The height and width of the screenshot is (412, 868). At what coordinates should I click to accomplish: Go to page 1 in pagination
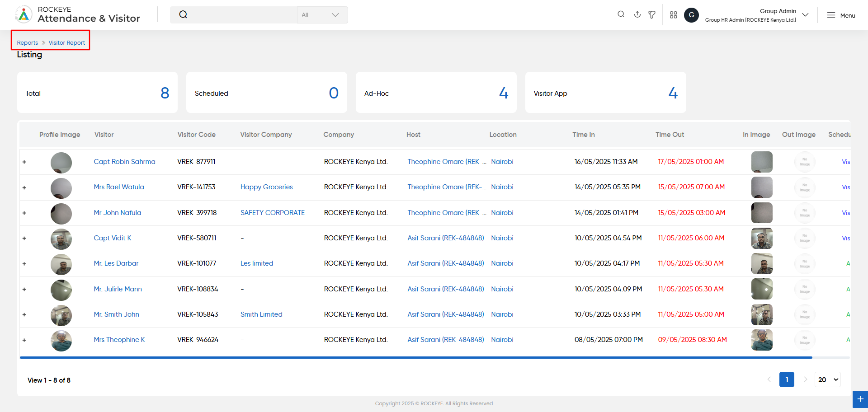pos(787,379)
